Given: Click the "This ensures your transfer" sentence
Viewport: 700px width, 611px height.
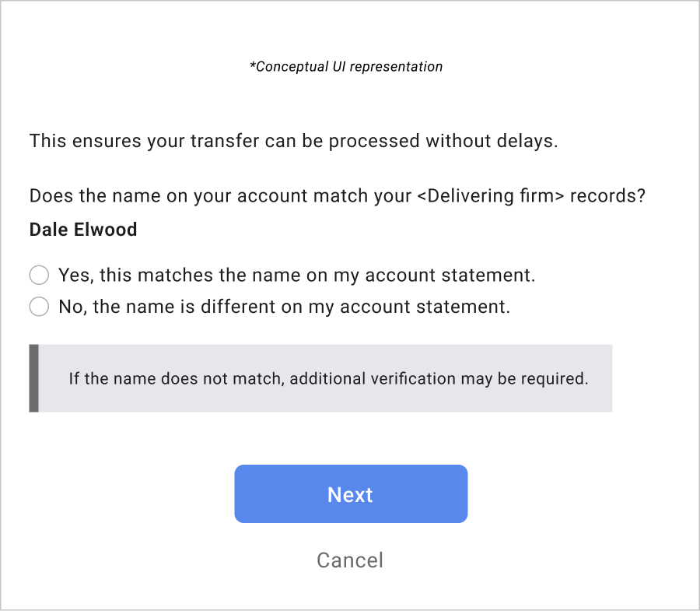Looking at the screenshot, I should 293,142.
